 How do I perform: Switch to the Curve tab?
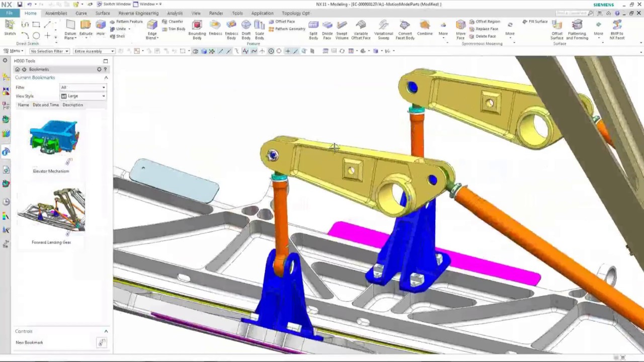coord(81,13)
